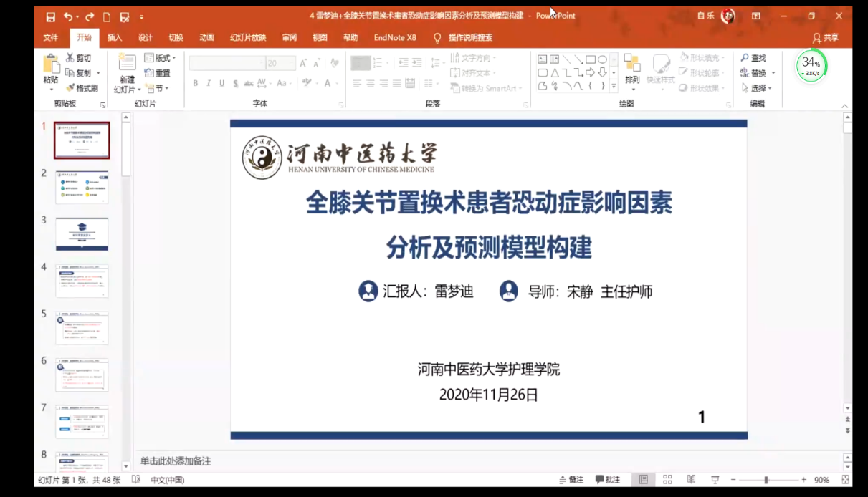Open slide sorter view from status bar
The height and width of the screenshot is (497, 868).
[x=667, y=480]
